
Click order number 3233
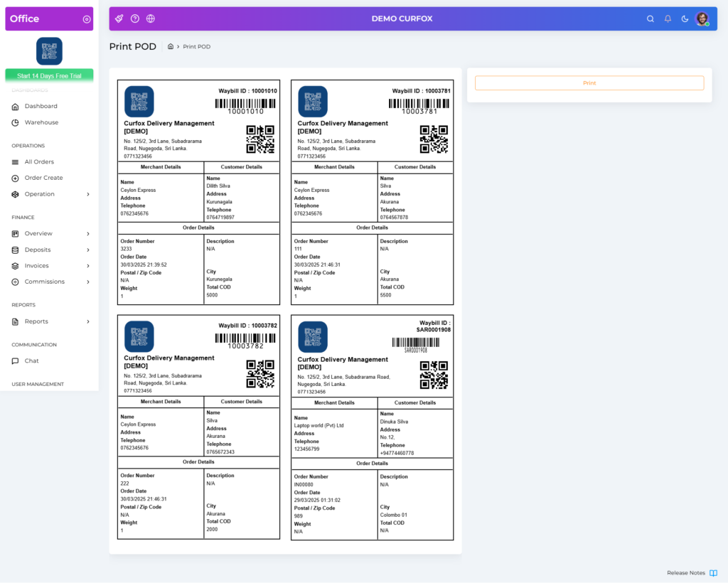tap(126, 250)
